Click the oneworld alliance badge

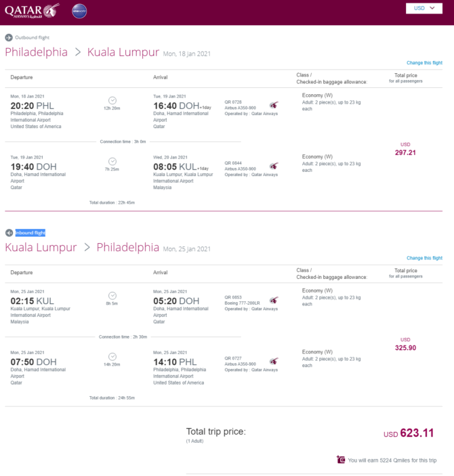[x=79, y=12]
